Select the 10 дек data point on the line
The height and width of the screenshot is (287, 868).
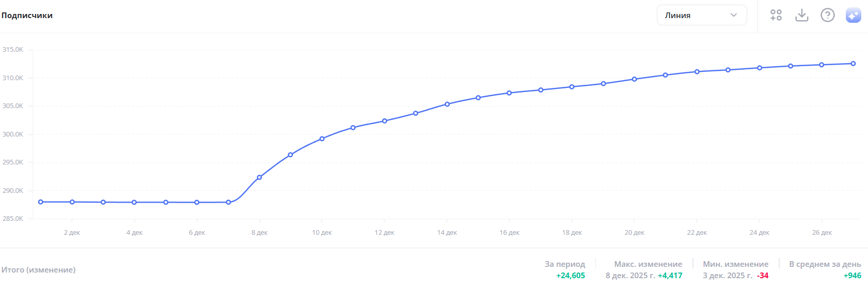click(x=322, y=139)
